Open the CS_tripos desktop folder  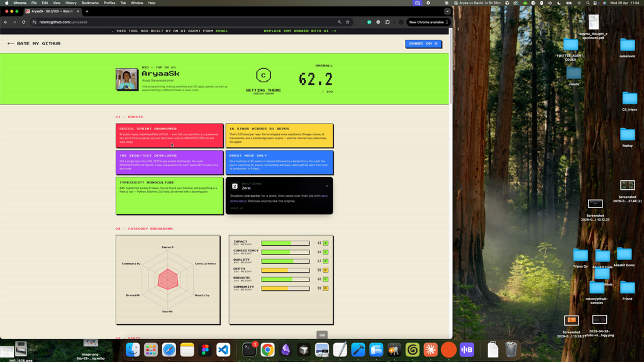[629, 99]
